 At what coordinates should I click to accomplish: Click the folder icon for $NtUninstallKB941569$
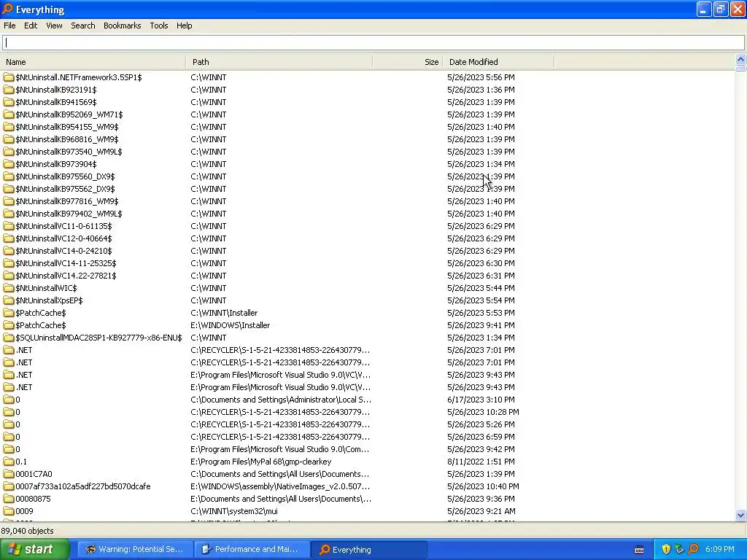(x=9, y=102)
